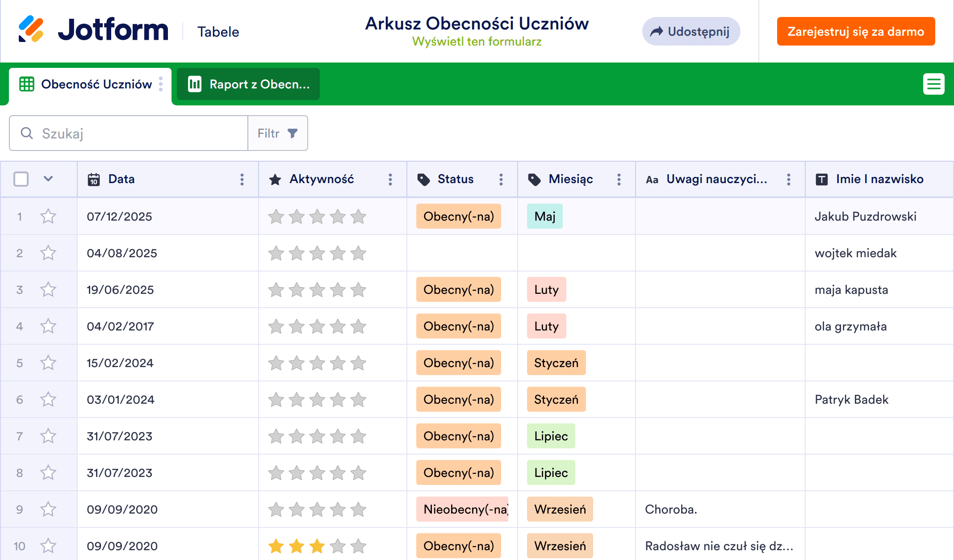Switch to Raport z Obecn... tab
The image size is (954, 560).
(x=248, y=84)
